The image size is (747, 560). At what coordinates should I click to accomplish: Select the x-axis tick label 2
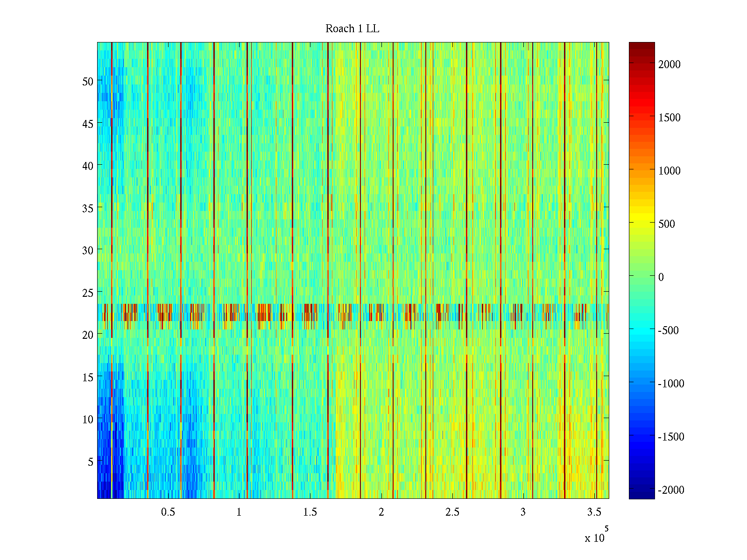coord(381,512)
